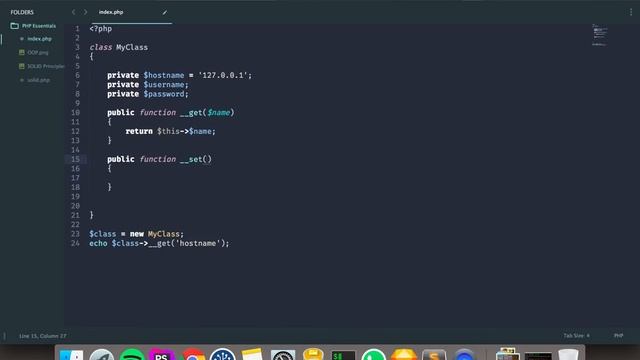
Task: Open solid.php in the sidebar
Action: click(x=38, y=80)
